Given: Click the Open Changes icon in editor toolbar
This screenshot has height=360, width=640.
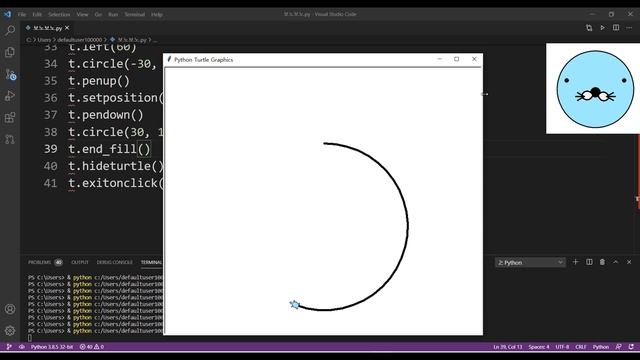Looking at the screenshot, I should [x=589, y=28].
